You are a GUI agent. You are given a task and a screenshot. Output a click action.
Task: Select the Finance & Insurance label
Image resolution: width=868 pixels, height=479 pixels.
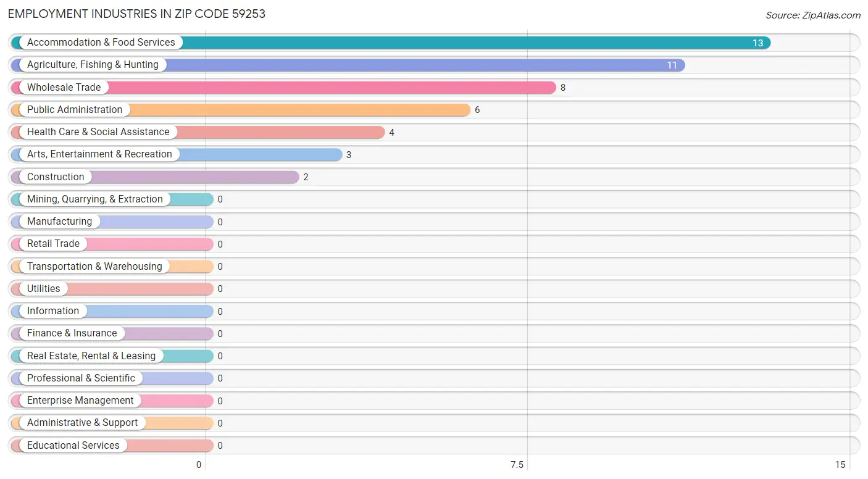pyautogui.click(x=72, y=333)
